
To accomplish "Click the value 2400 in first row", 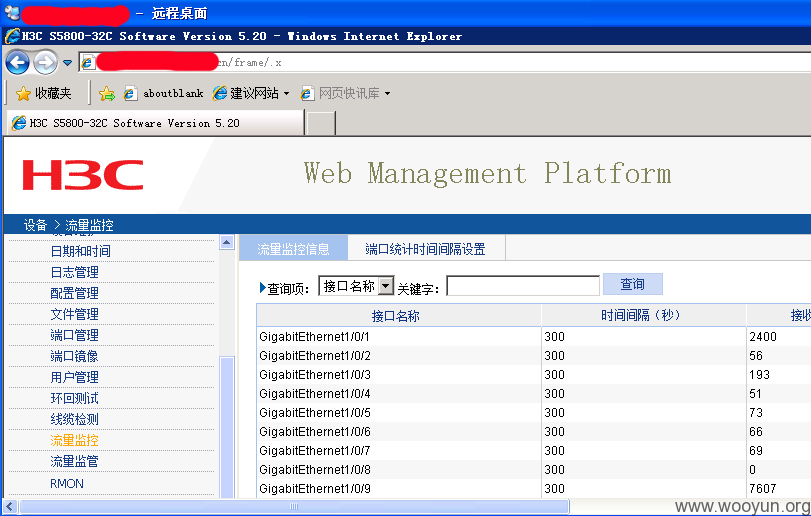I will tap(763, 337).
